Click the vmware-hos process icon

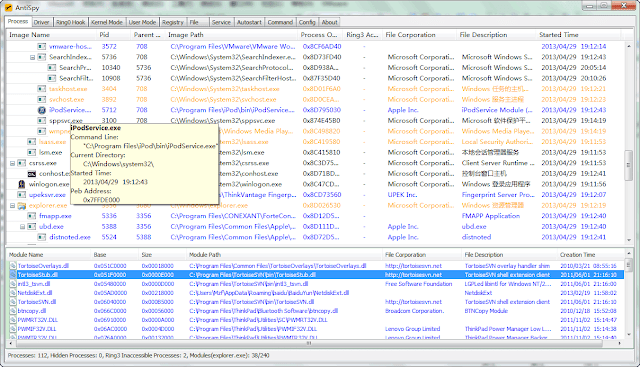[42, 47]
